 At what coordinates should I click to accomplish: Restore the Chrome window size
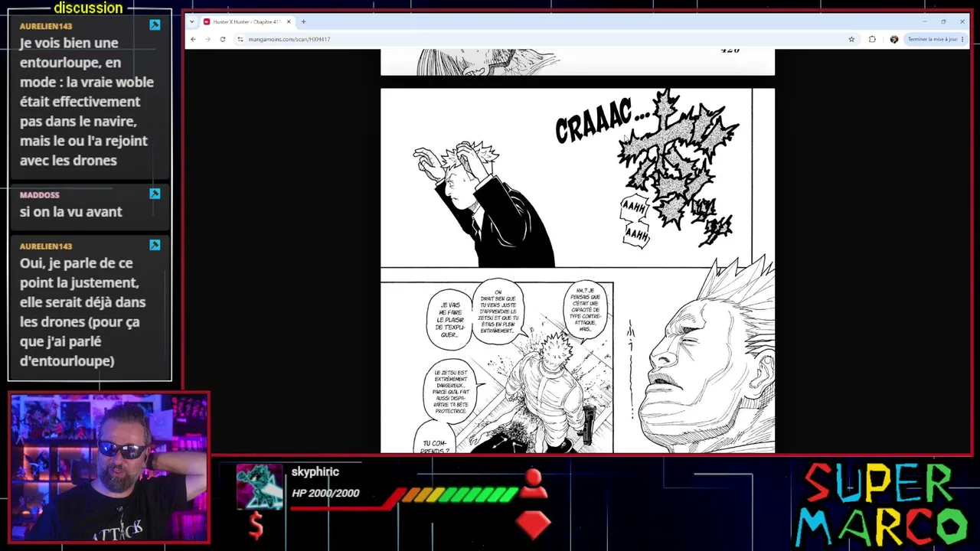pyautogui.click(x=943, y=21)
